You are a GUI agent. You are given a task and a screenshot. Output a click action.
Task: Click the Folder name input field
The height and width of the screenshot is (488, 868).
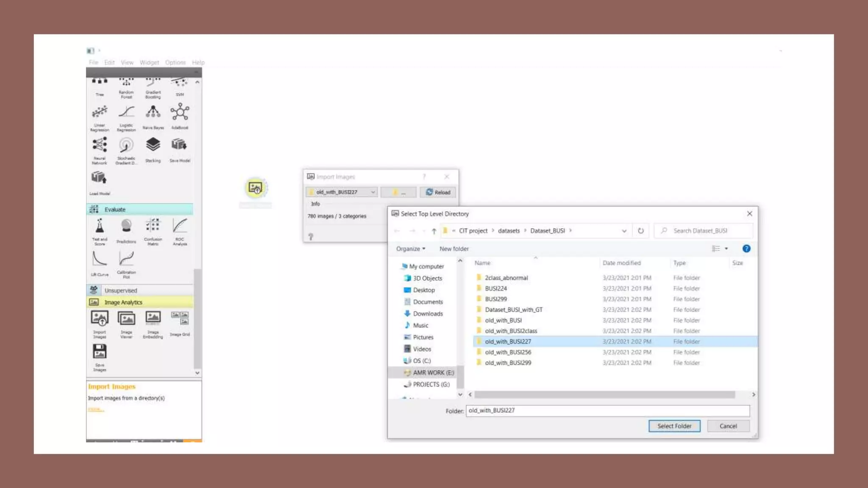pos(608,410)
